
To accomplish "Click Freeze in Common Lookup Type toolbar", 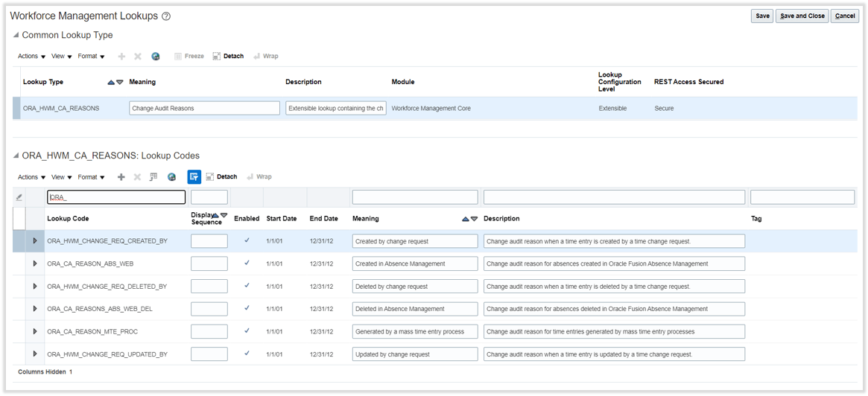I will coord(189,57).
